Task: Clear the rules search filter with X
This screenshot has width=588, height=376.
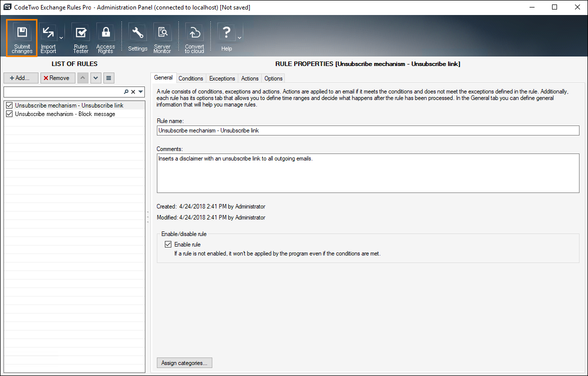Action: (x=133, y=91)
